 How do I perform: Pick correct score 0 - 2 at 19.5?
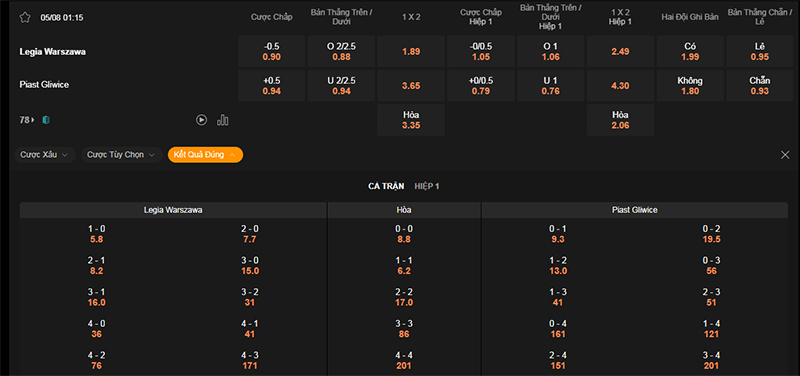coord(711,234)
